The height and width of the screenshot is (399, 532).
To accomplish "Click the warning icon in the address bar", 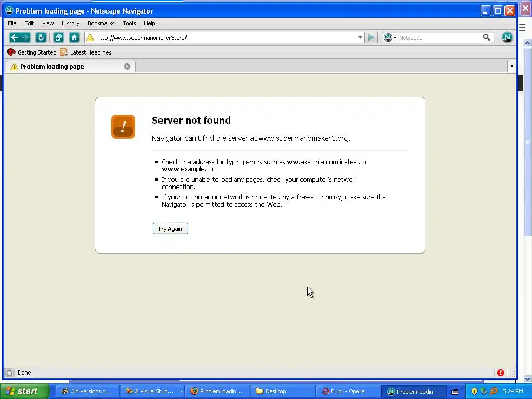I will 90,37.
